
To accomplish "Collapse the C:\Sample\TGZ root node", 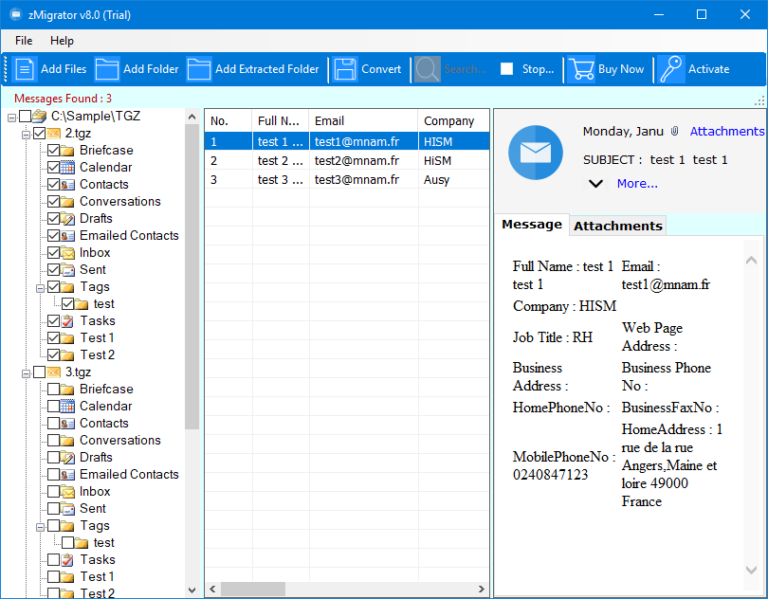I will click(11, 118).
